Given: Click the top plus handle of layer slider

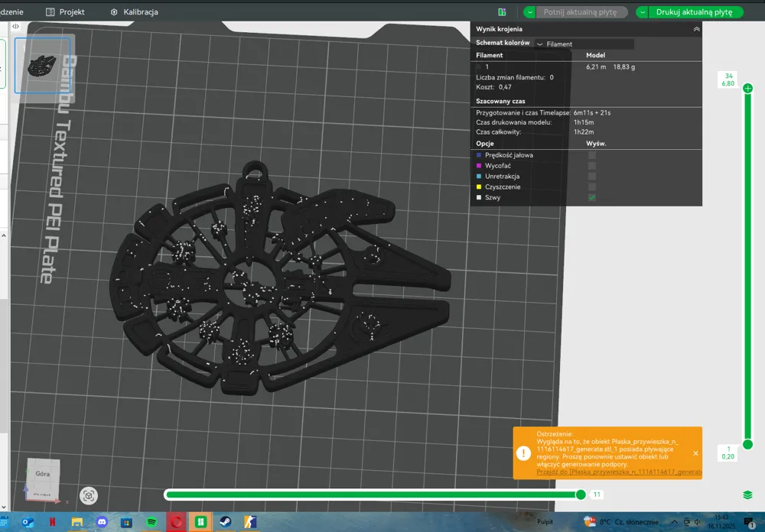Looking at the screenshot, I should tap(747, 88).
